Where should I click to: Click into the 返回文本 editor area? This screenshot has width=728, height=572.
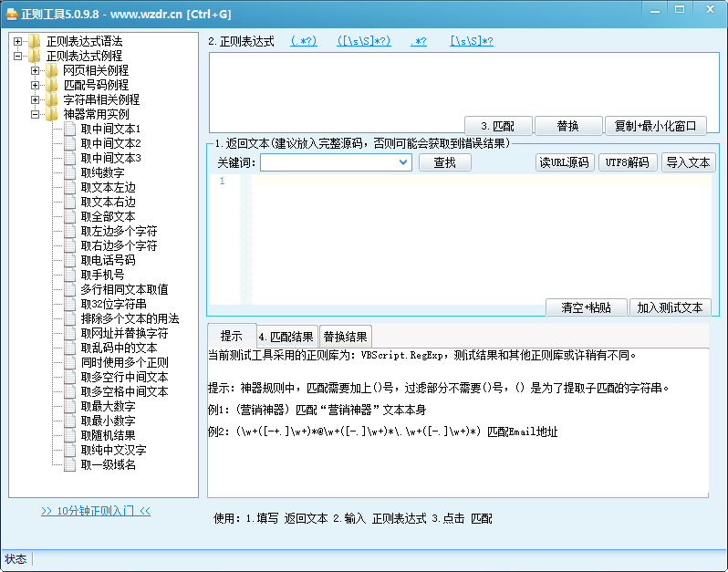click(x=482, y=239)
